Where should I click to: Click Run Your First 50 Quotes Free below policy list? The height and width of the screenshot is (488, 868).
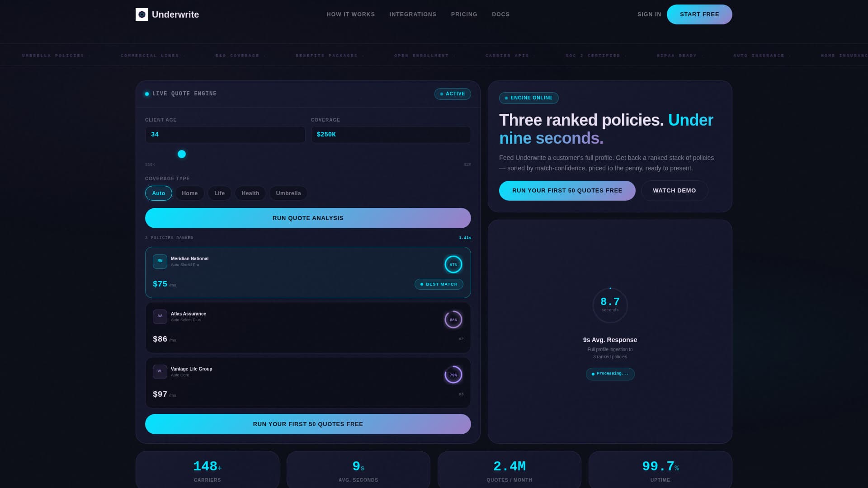pos(308,424)
